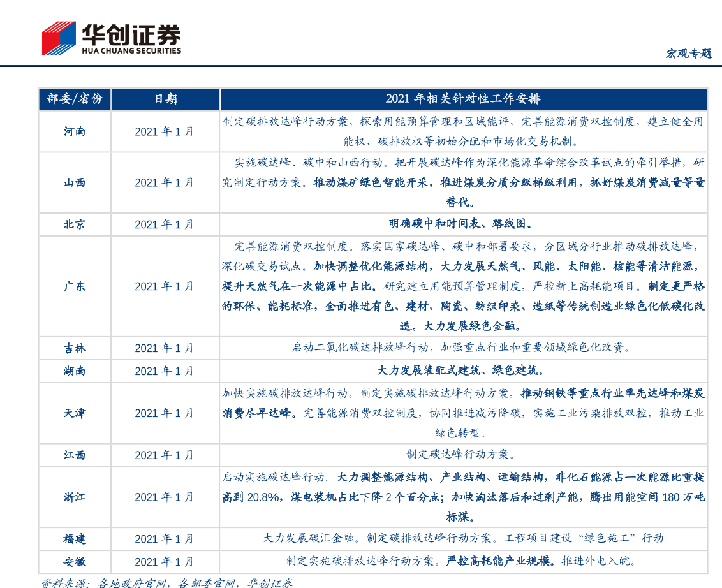Click the 天津 row label
Viewport: 722px width, 588px height.
[75, 413]
